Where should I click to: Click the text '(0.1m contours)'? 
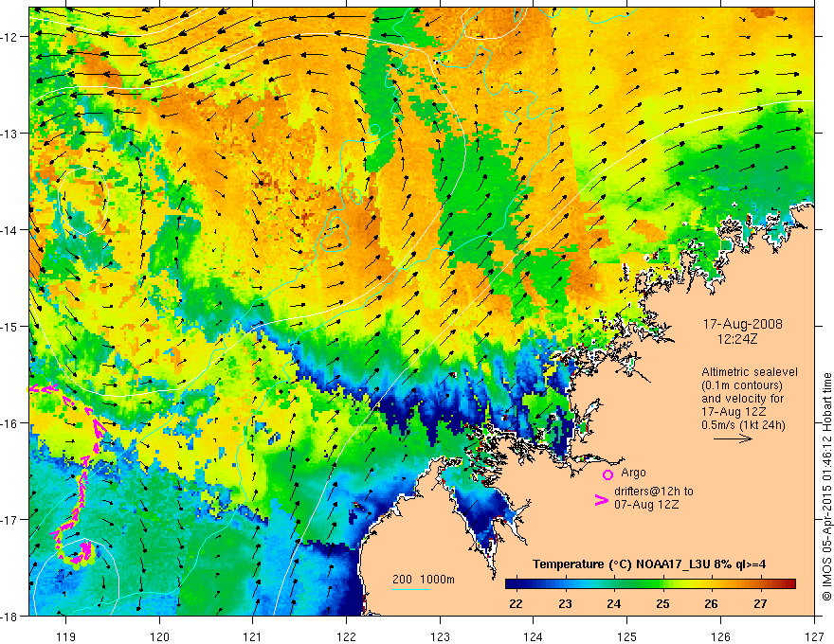(x=742, y=385)
